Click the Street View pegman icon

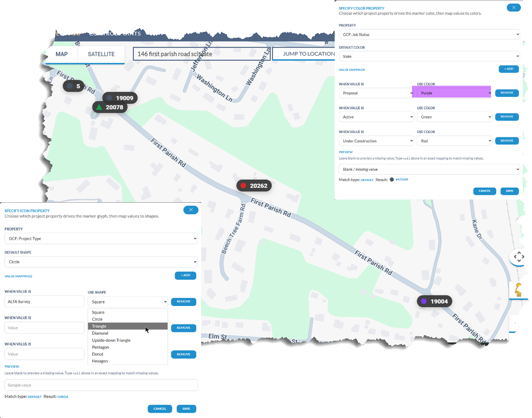(x=518, y=290)
